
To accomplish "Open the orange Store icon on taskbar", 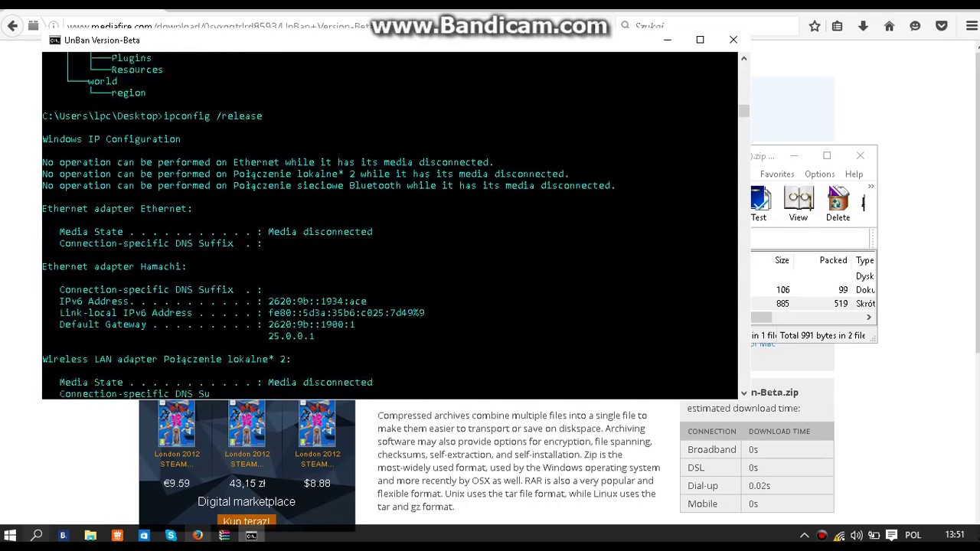I will (117, 536).
